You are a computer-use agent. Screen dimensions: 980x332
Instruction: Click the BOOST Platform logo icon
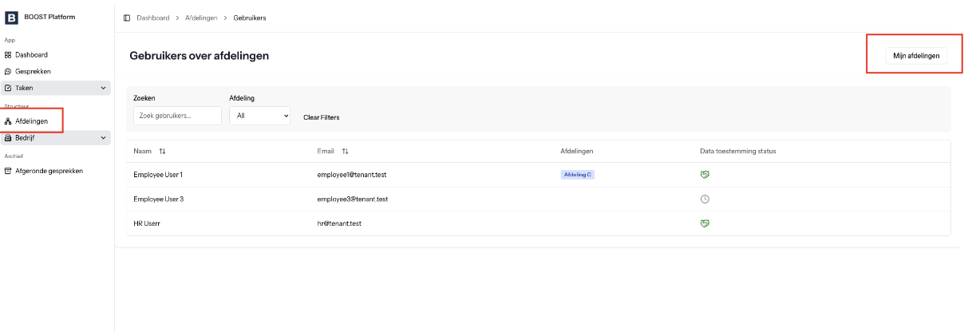pos(13,17)
